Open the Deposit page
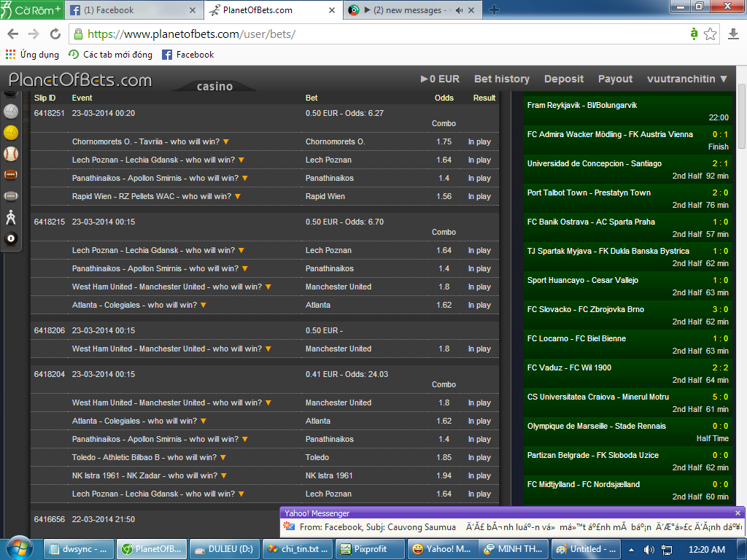Viewport: 747px width, 560px height. 564,79
